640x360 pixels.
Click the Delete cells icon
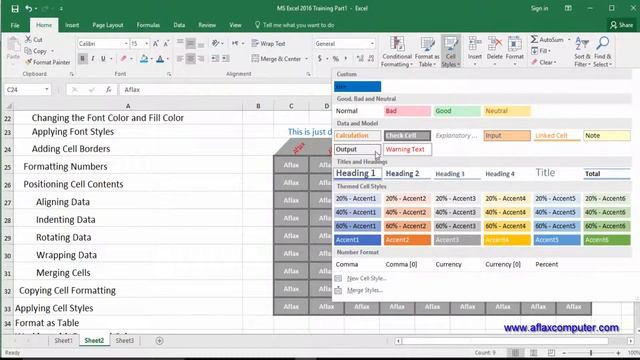[x=494, y=44]
